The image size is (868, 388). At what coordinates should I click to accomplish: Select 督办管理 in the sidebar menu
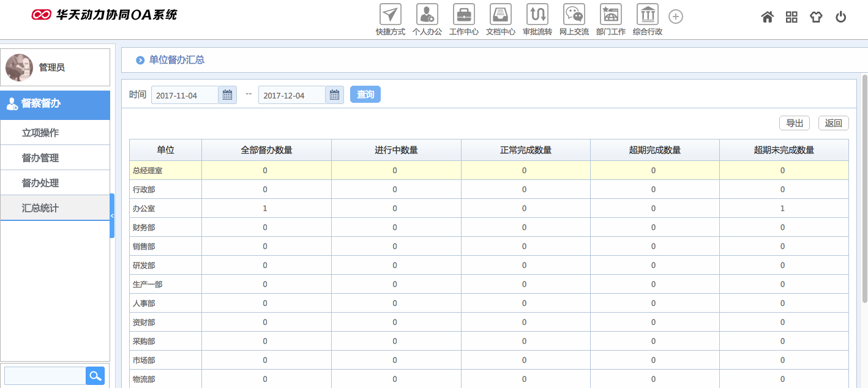click(x=40, y=158)
